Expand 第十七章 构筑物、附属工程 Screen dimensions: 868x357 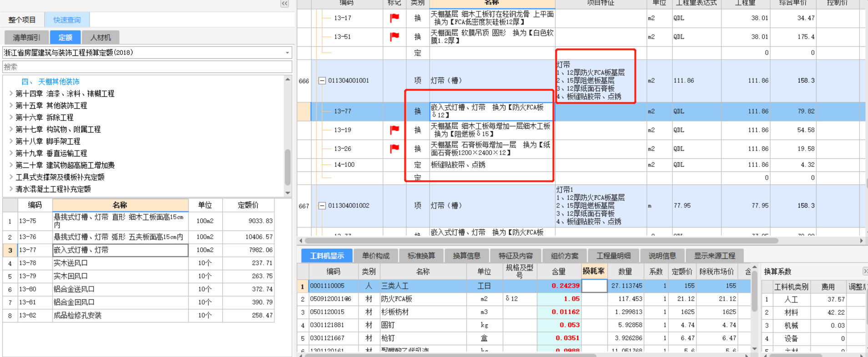click(11, 129)
